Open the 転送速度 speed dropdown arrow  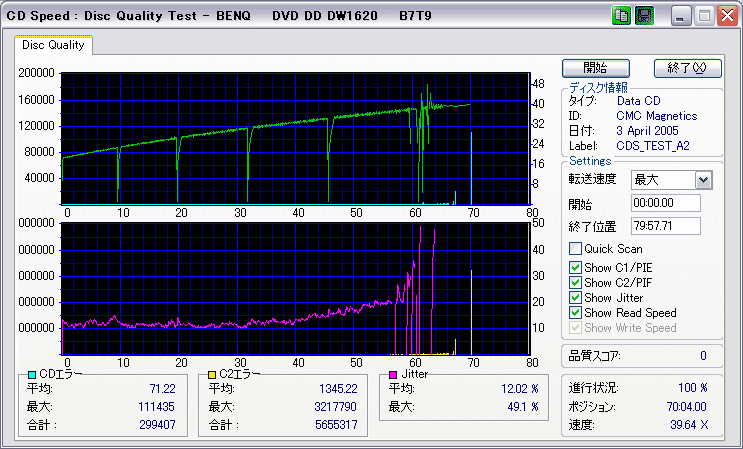[x=703, y=180]
